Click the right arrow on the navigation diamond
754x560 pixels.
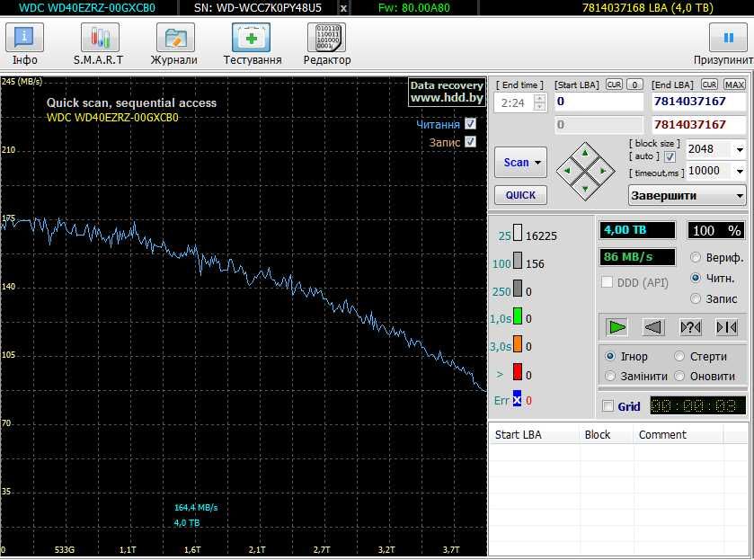click(603, 171)
